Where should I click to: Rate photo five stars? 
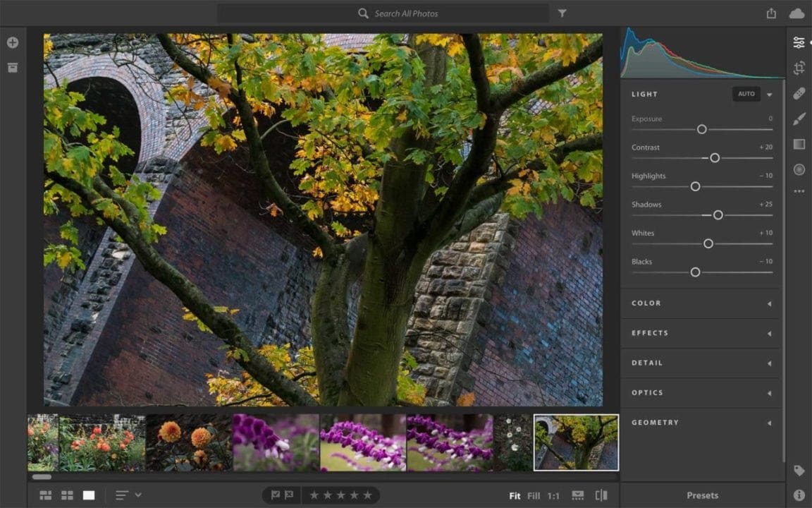(x=368, y=495)
